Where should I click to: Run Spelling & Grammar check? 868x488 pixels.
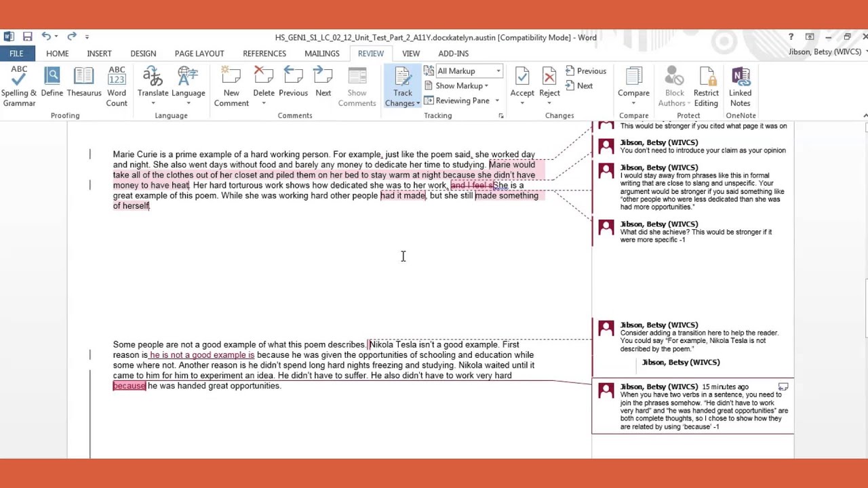coord(19,86)
